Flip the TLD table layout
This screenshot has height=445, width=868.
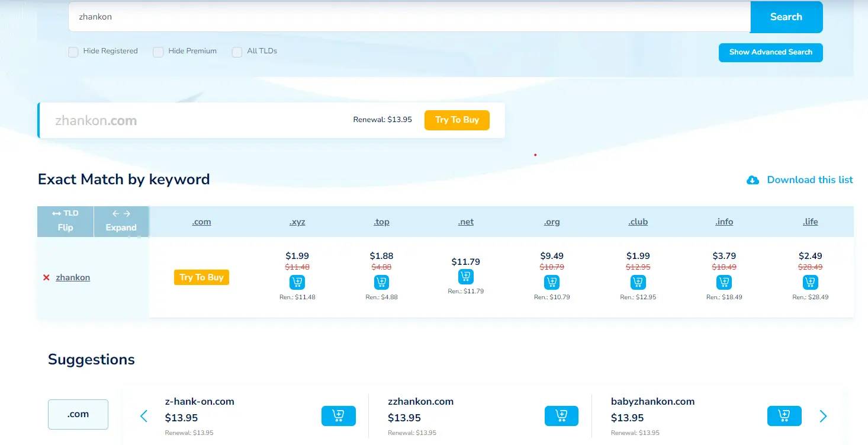[65, 221]
